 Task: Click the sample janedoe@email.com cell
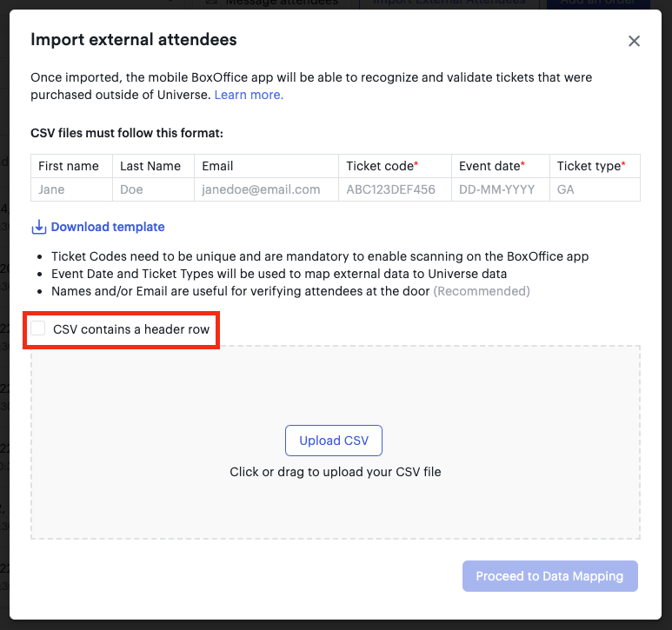click(267, 189)
